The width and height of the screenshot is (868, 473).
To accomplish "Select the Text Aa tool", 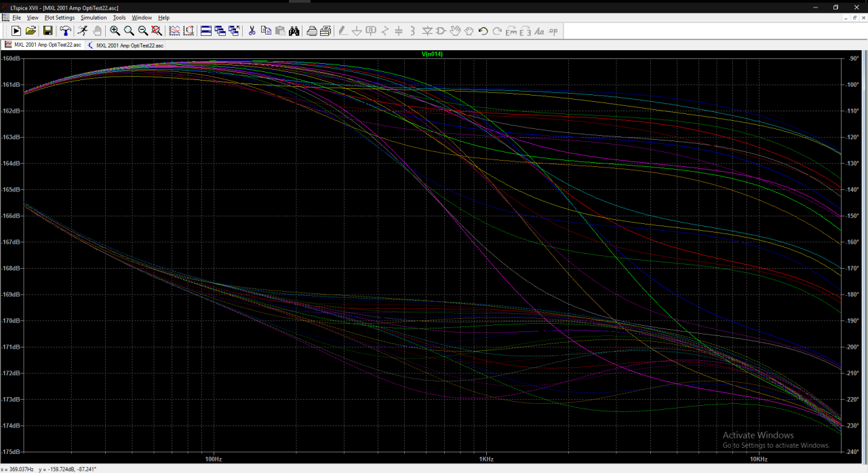I will (539, 31).
